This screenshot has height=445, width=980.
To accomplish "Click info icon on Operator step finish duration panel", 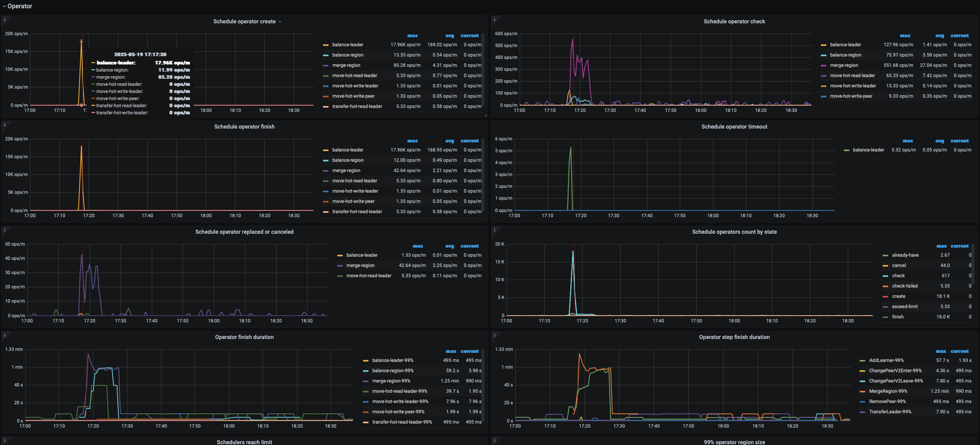I will point(494,335).
